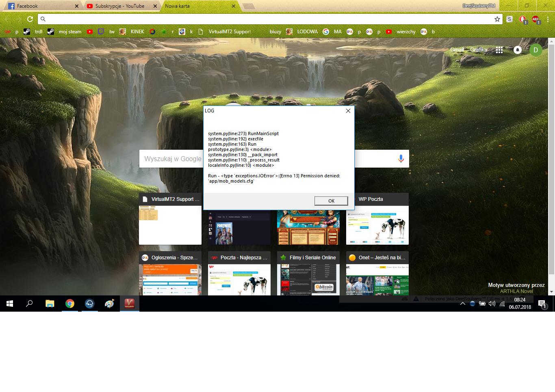Open the Google apps grid

[499, 50]
